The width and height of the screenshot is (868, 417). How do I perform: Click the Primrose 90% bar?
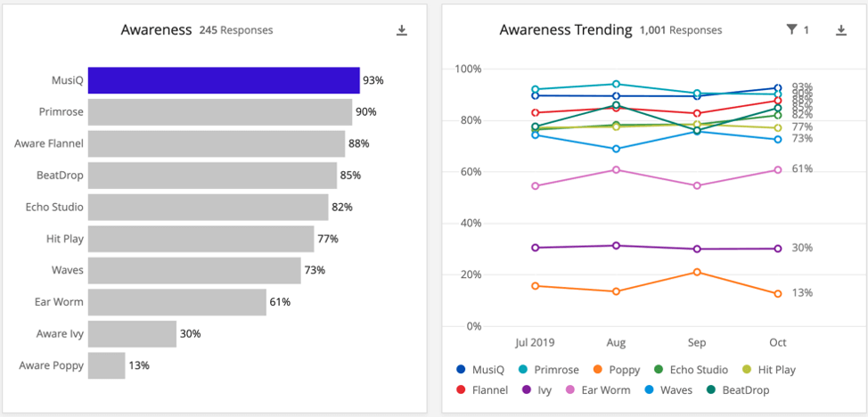(220, 112)
